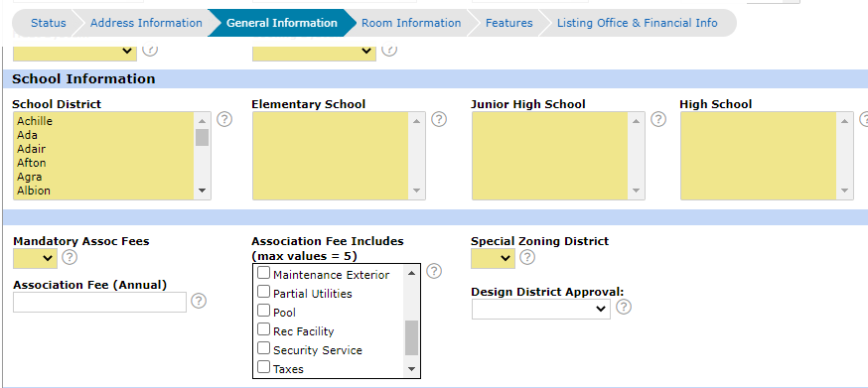Check the Pool association fee option

click(x=263, y=311)
